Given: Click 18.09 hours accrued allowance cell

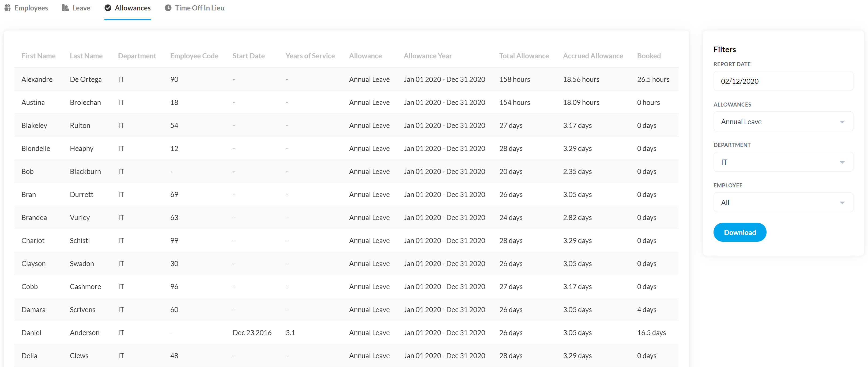Looking at the screenshot, I should pos(581,103).
